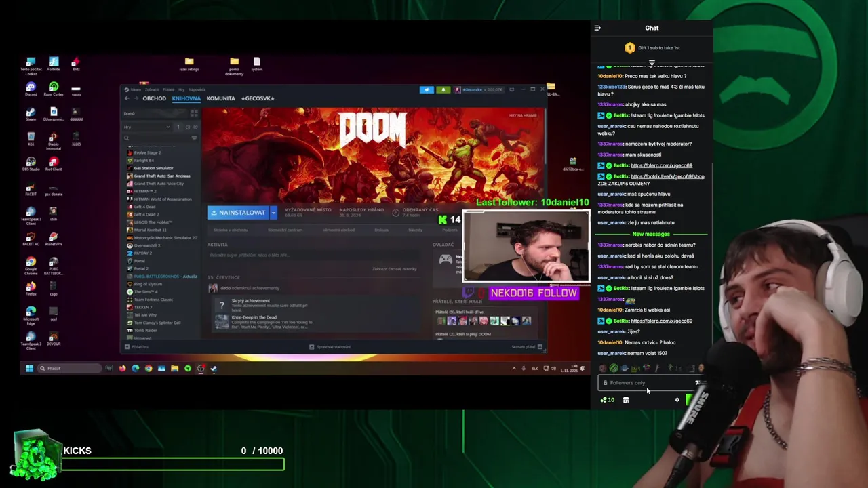
Task: Open the Microsoft Edge desktop icon
Action: (x=31, y=314)
